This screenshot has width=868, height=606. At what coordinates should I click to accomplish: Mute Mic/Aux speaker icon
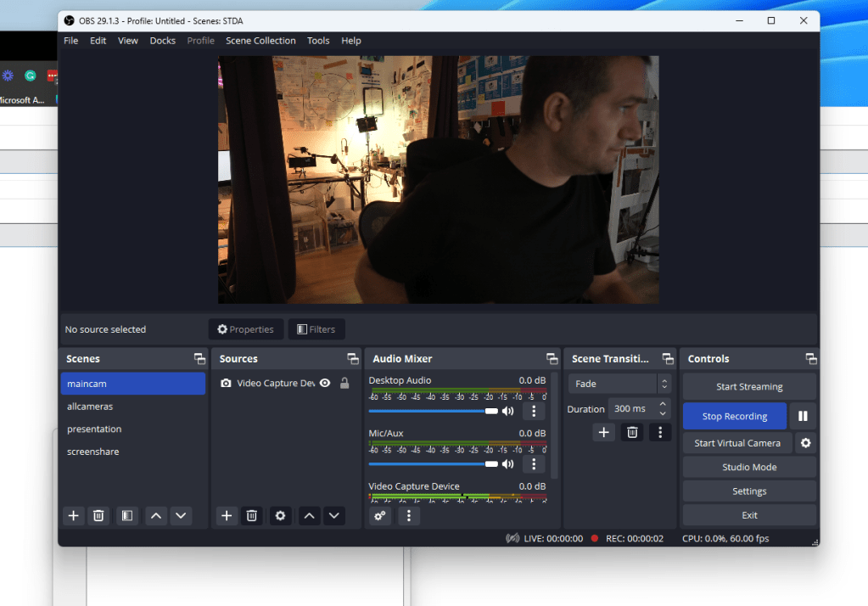point(507,464)
